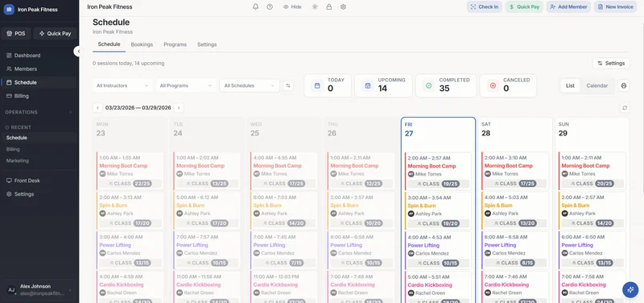Click the sidebar Quick Pay button
This screenshot has width=644, height=303.
pos(55,34)
